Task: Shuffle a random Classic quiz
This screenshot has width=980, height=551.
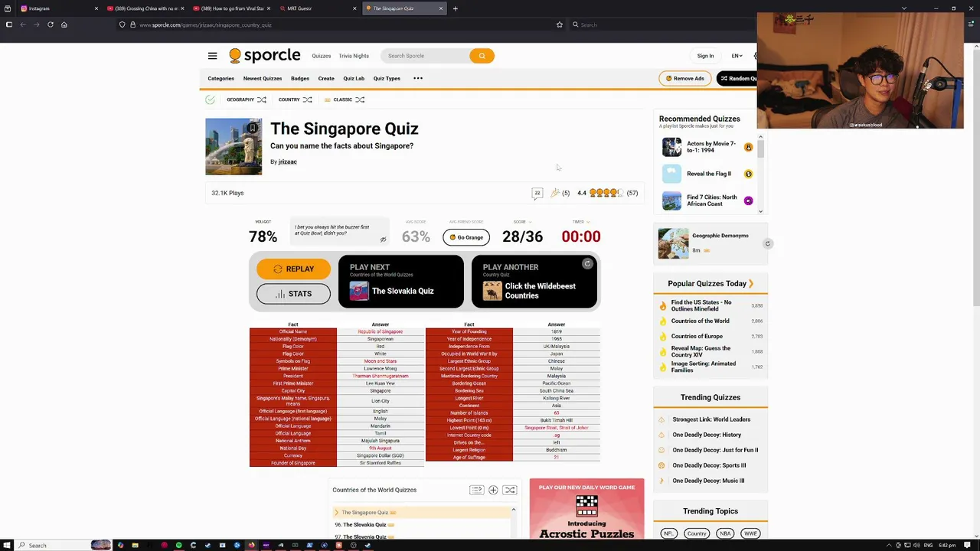Action: (x=360, y=99)
